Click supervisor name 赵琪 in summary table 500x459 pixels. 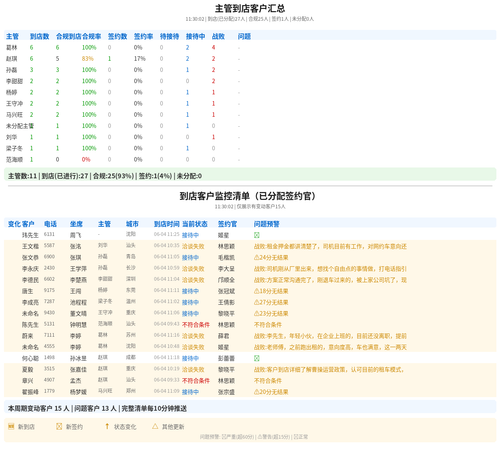pyautogui.click(x=12, y=59)
